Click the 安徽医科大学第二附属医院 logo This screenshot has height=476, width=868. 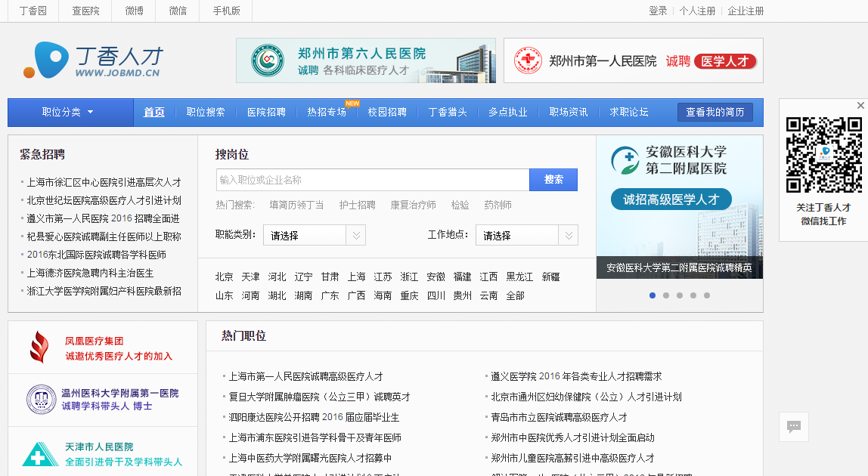pyautogui.click(x=625, y=160)
